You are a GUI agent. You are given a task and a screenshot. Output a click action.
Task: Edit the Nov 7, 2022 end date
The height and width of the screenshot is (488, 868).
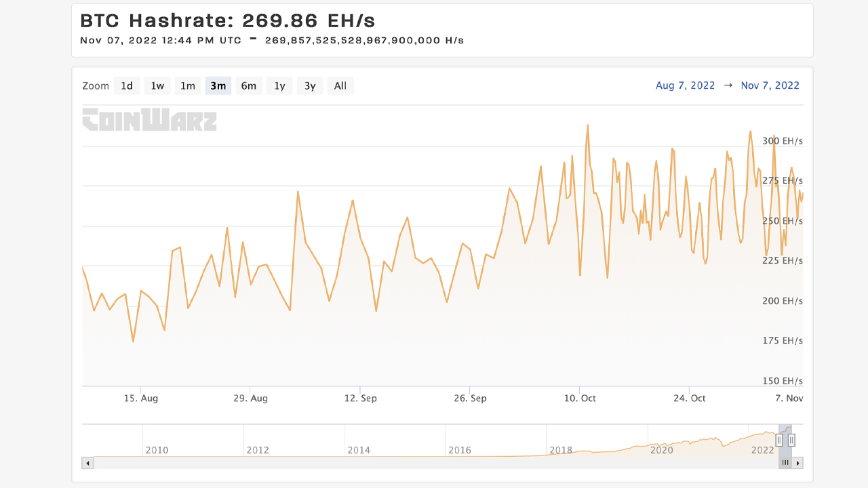pos(770,85)
